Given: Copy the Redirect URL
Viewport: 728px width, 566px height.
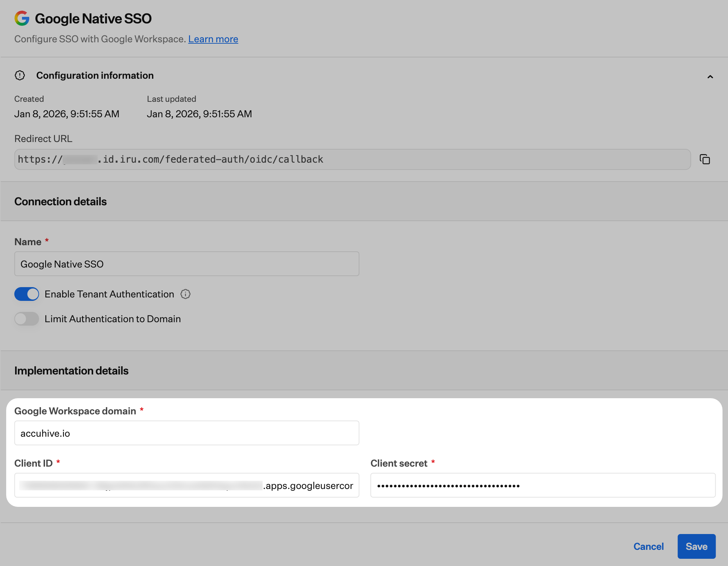Looking at the screenshot, I should coord(705,160).
